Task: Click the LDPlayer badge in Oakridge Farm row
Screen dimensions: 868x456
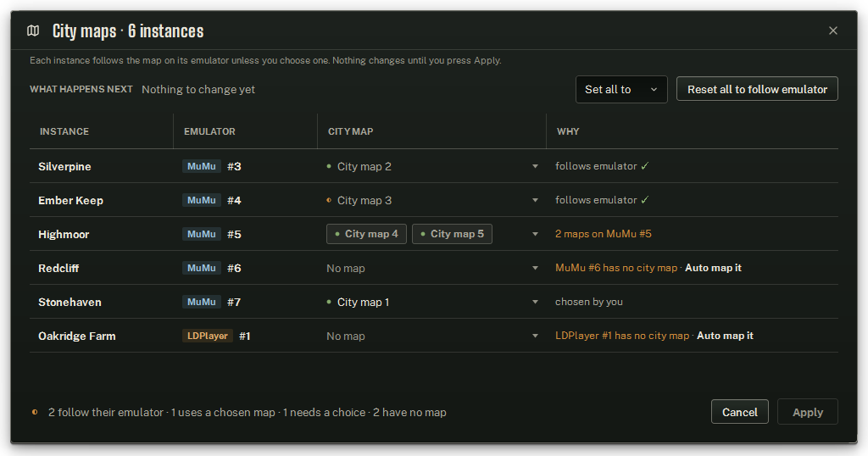Action: click(208, 336)
